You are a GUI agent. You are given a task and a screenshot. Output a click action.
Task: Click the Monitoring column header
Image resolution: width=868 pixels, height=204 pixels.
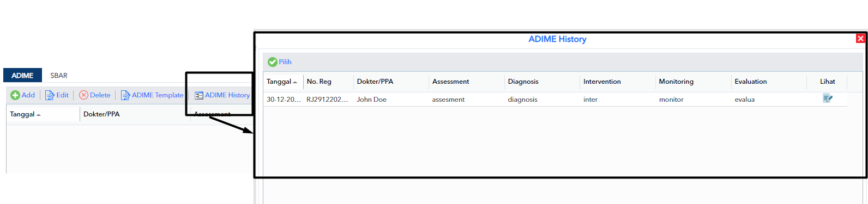click(676, 82)
